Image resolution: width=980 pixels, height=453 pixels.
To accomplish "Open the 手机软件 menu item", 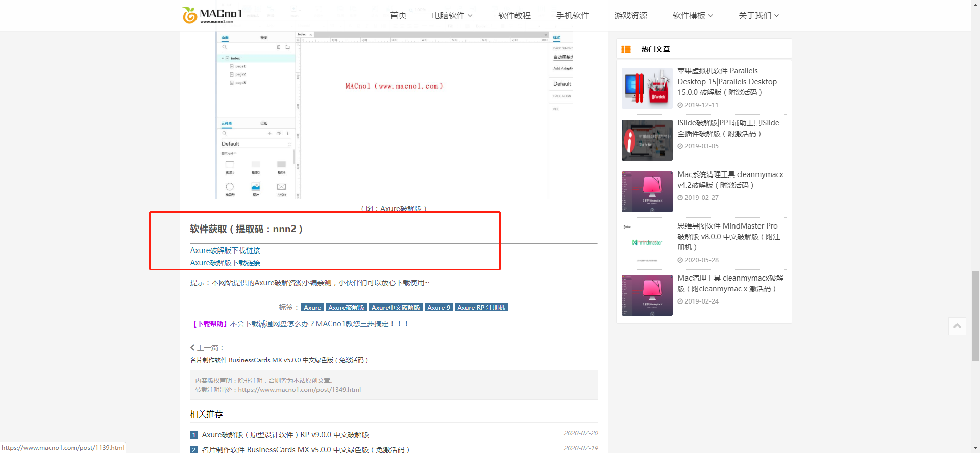I will coord(572,15).
